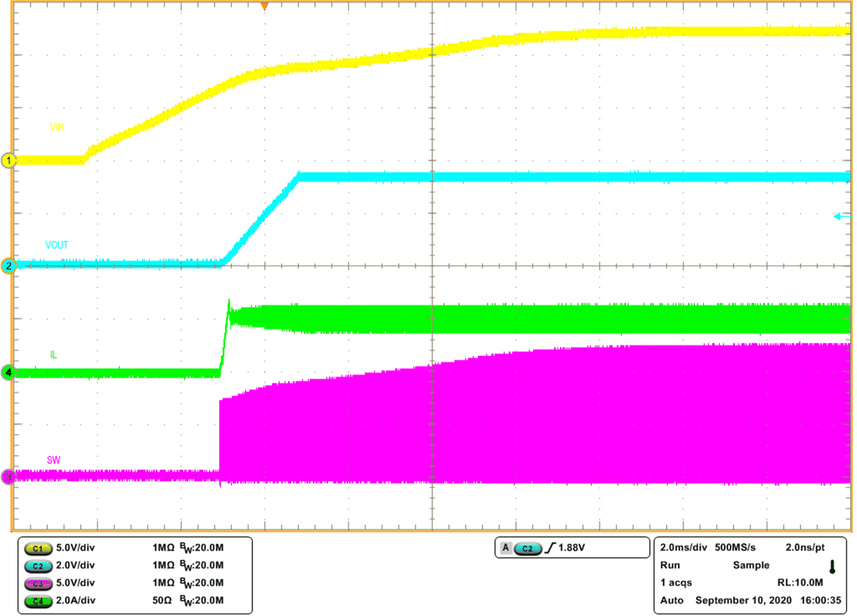Adjust the cyan trigger level arrow
The image size is (857, 616).
tap(838, 217)
